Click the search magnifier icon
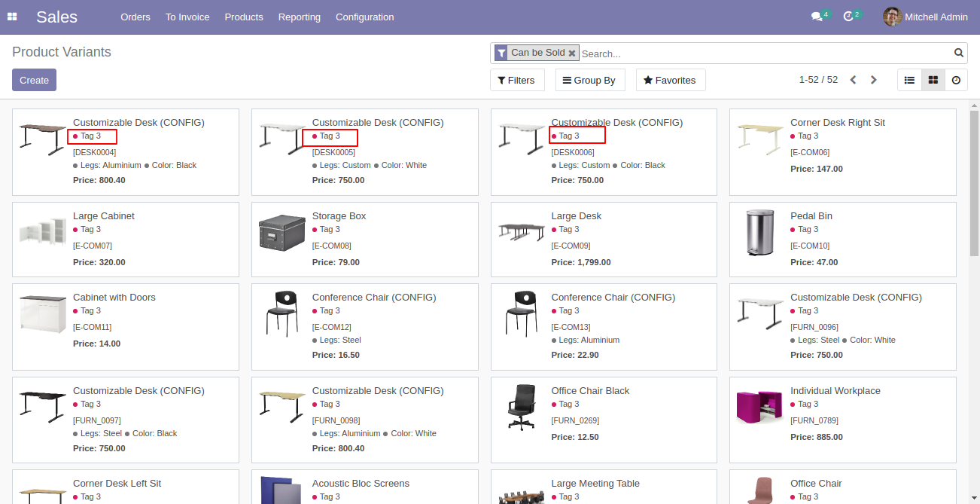 pyautogui.click(x=959, y=53)
